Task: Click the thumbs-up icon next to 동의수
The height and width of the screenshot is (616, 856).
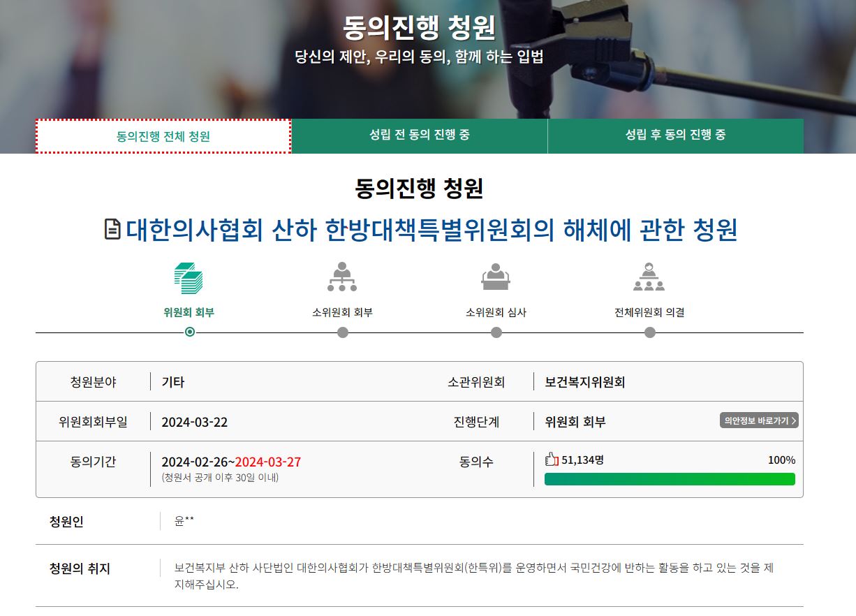Action: point(551,460)
